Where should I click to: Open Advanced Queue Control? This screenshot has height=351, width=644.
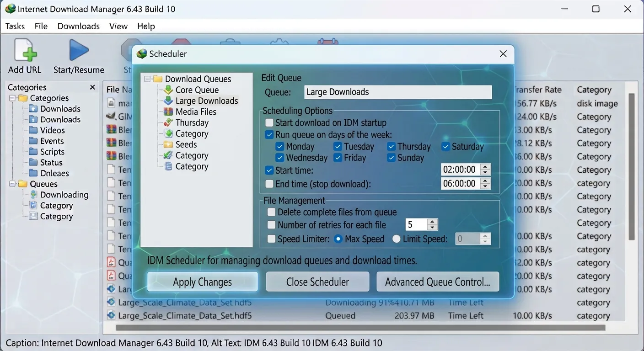pos(438,282)
